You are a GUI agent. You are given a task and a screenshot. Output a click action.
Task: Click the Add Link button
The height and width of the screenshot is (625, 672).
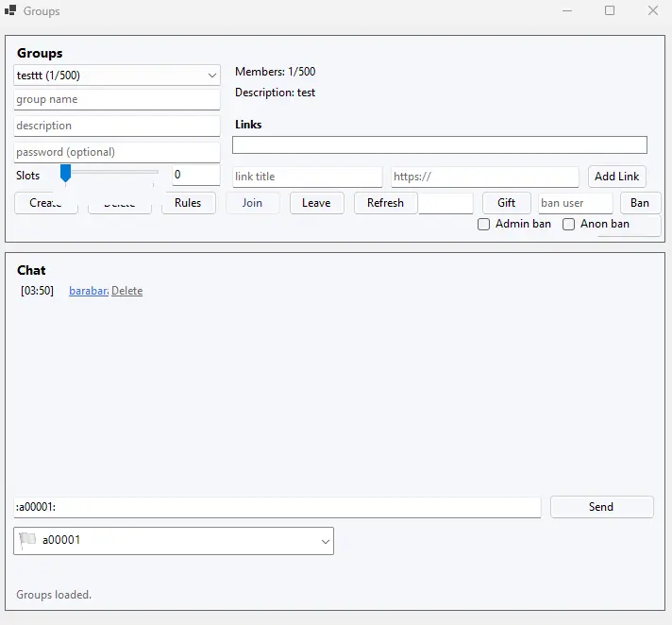[617, 177]
